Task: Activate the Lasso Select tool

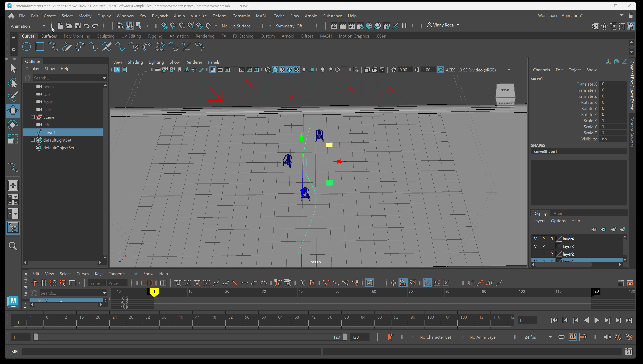Action: [13, 83]
